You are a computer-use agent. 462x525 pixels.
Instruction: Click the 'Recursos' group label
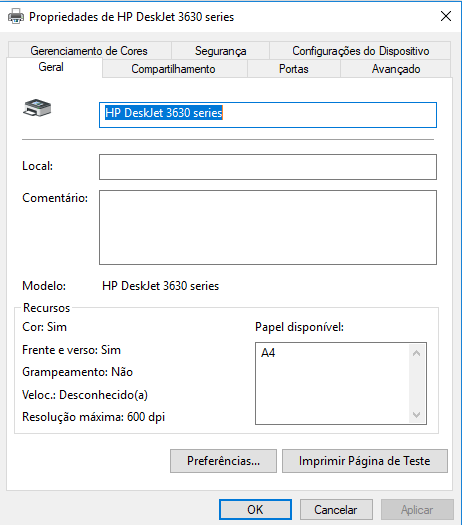47,308
